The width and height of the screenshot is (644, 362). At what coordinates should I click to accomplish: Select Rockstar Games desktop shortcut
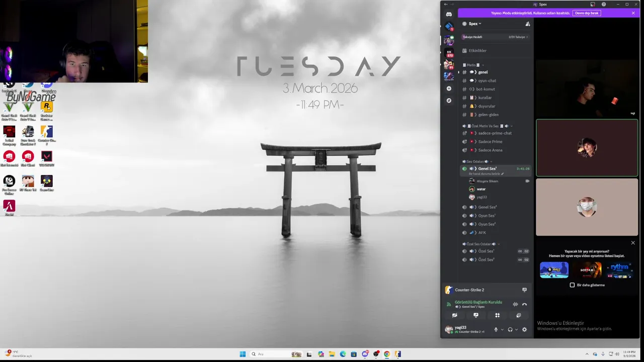[x=47, y=110]
